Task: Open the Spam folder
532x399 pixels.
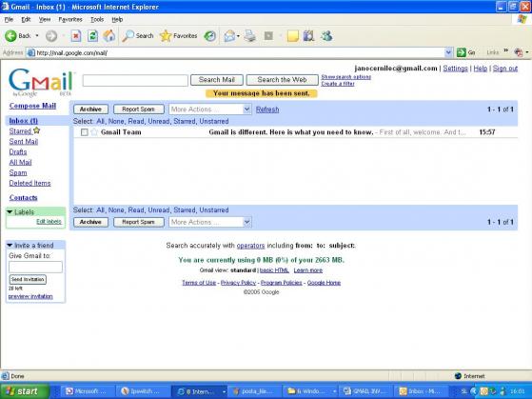Action: [18, 172]
